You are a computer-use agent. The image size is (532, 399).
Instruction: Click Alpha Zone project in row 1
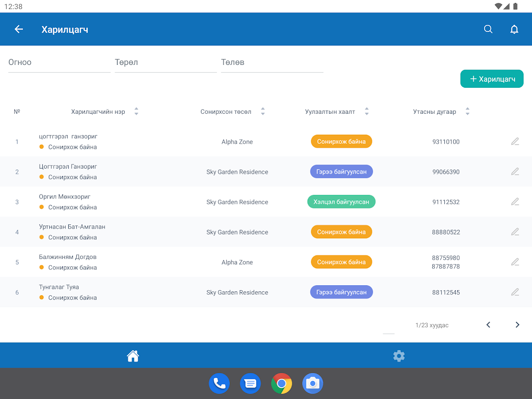click(x=237, y=142)
